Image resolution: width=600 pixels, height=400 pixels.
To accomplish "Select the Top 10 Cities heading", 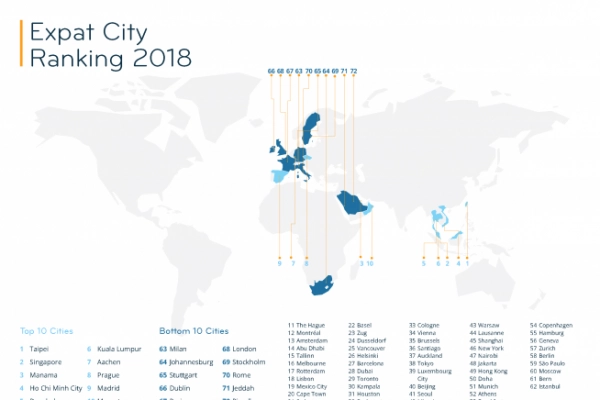I will click(x=46, y=331).
